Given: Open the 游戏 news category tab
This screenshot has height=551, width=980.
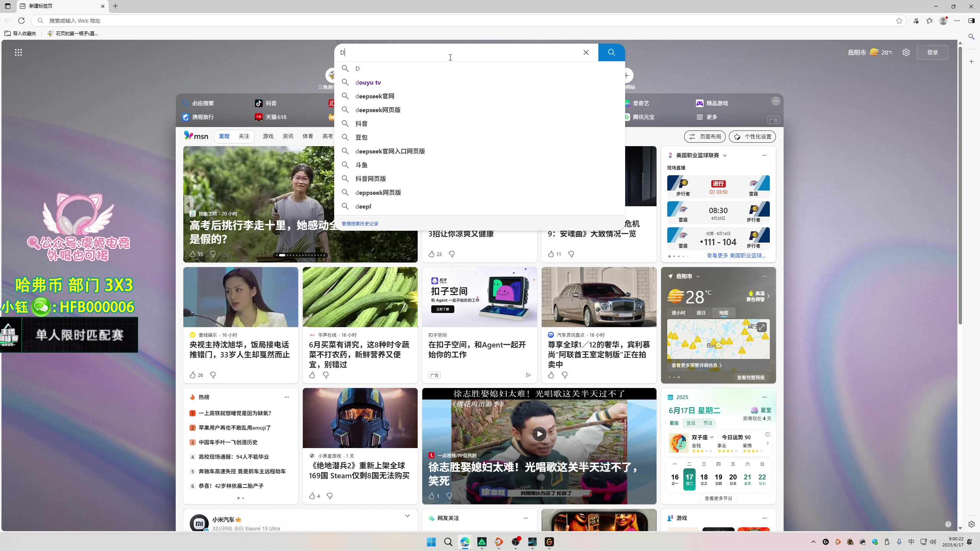Looking at the screenshot, I should 268,136.
